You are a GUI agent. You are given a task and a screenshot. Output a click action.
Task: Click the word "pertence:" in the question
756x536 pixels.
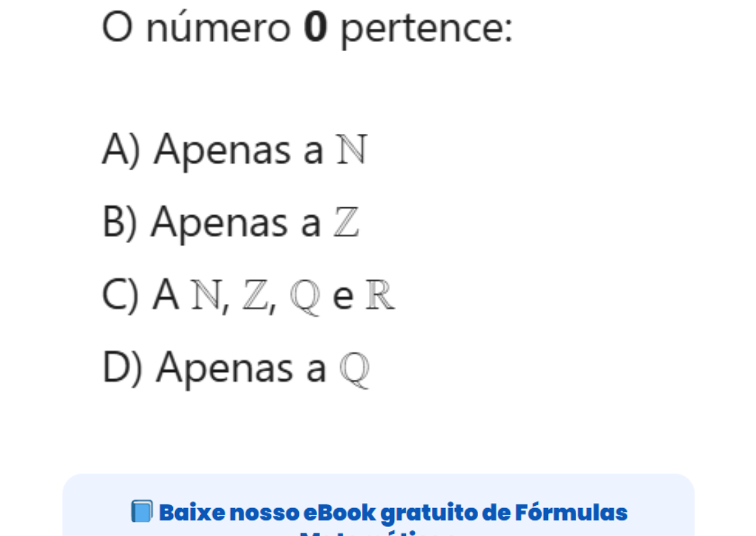tap(426, 30)
